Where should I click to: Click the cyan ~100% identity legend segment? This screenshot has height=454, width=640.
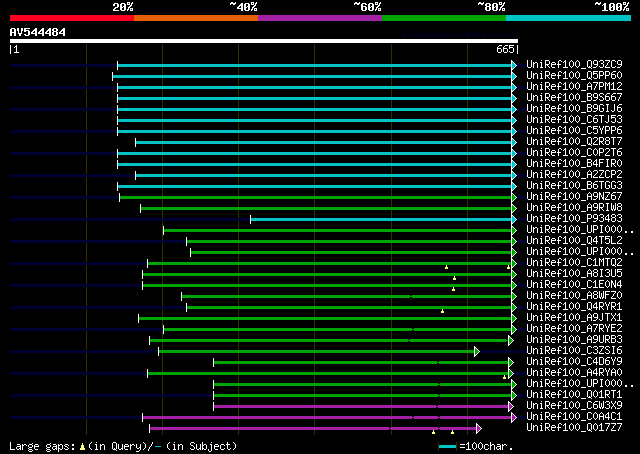pos(568,18)
